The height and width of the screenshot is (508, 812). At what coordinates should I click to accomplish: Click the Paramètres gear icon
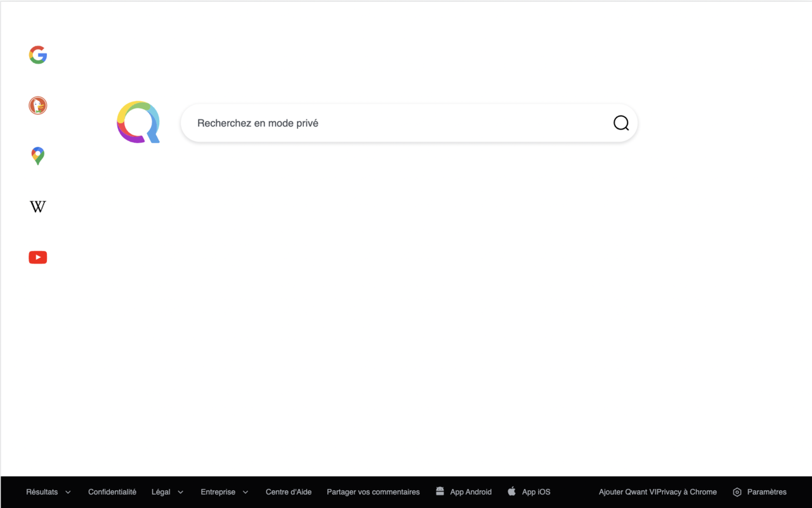[x=737, y=492]
